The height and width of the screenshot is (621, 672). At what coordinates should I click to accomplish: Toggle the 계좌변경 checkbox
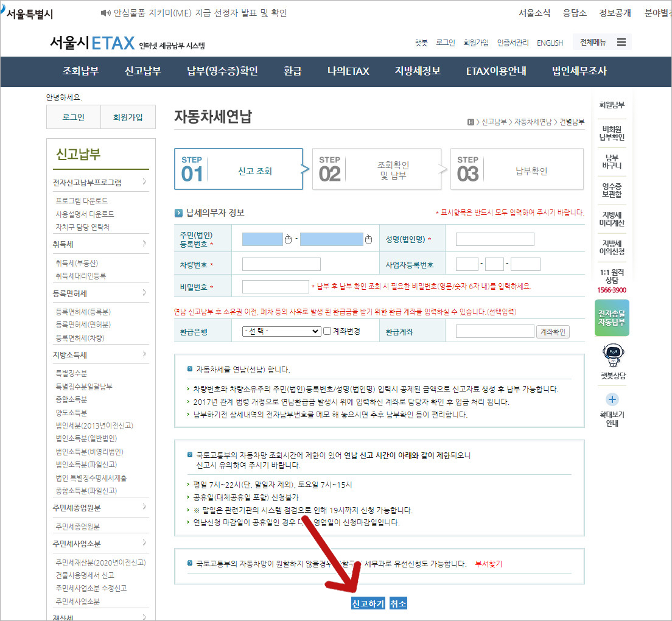pyautogui.click(x=327, y=331)
